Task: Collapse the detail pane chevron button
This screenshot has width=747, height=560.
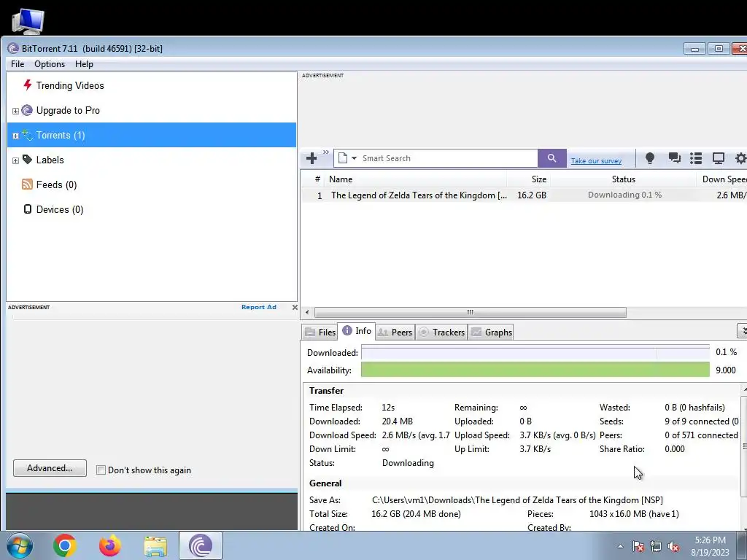Action: pos(742,330)
